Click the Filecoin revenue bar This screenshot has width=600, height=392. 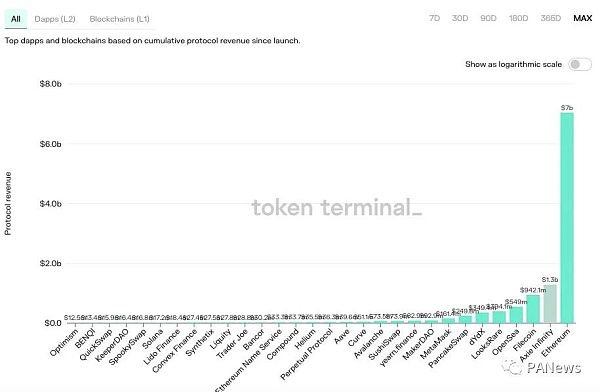533,309
